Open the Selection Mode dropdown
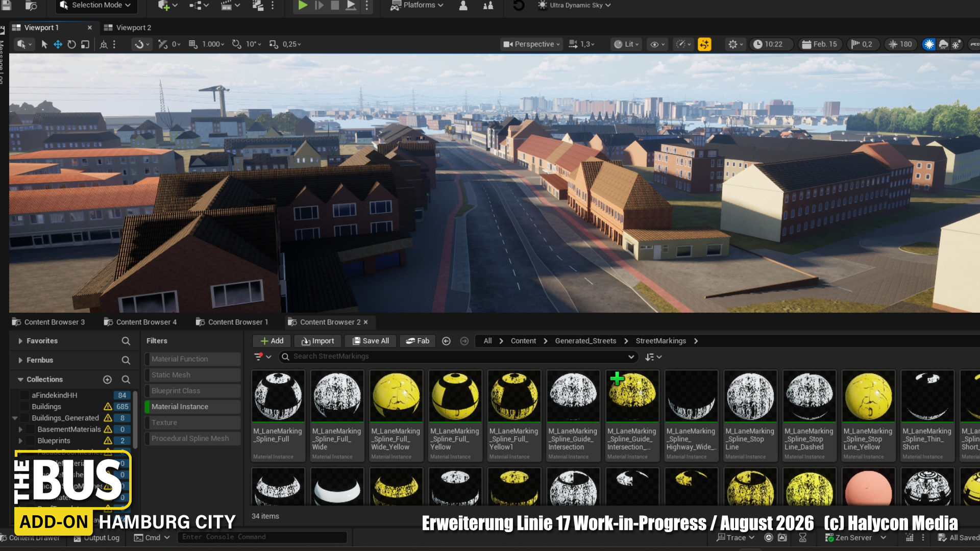 coord(95,5)
